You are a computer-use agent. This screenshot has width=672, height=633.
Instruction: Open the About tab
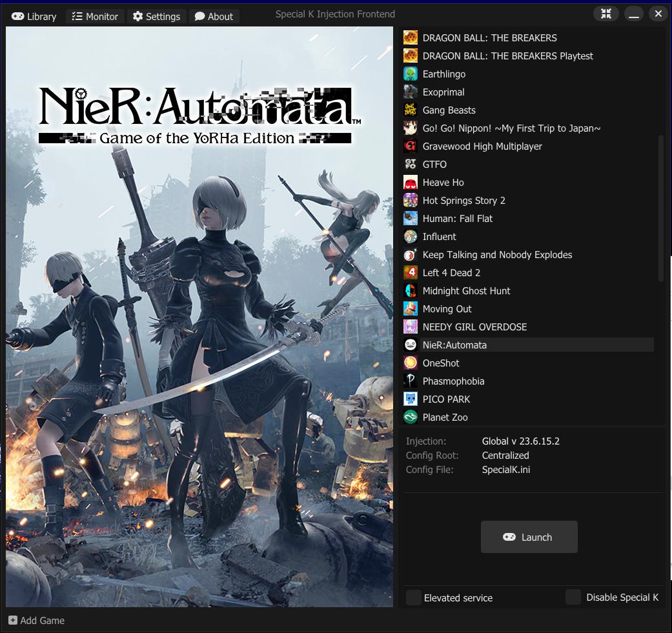point(214,16)
